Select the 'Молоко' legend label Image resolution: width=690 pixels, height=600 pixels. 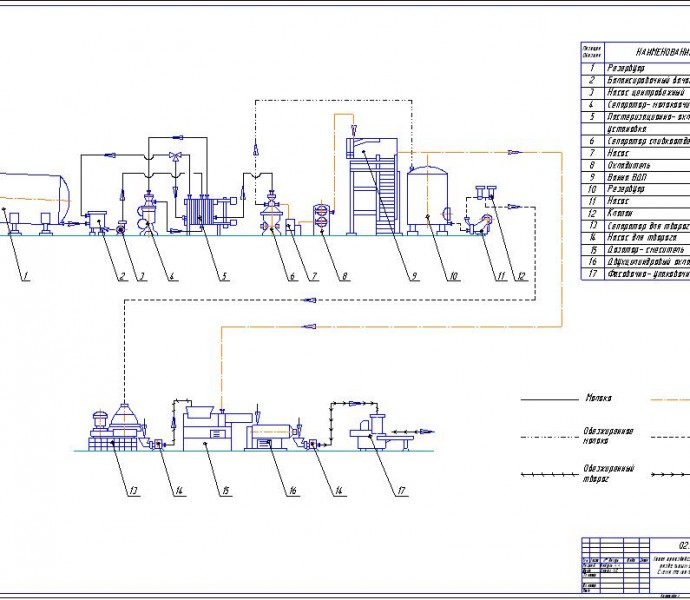598,398
